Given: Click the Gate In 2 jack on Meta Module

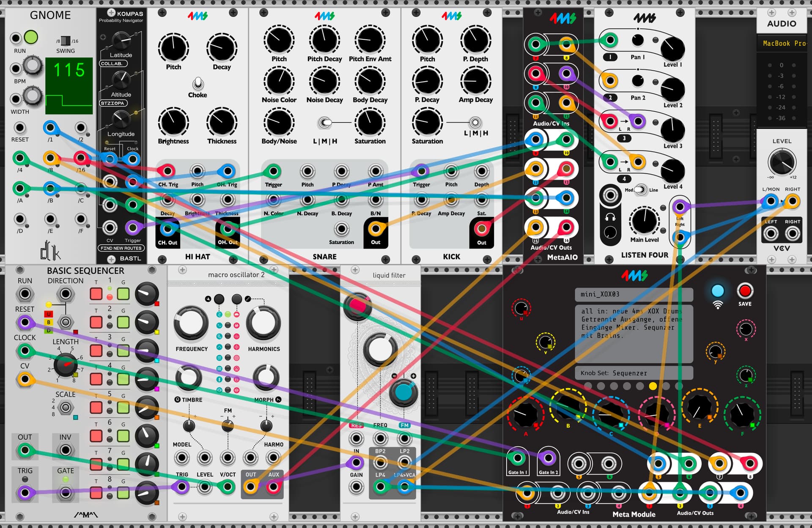Looking at the screenshot, I should 548,457.
